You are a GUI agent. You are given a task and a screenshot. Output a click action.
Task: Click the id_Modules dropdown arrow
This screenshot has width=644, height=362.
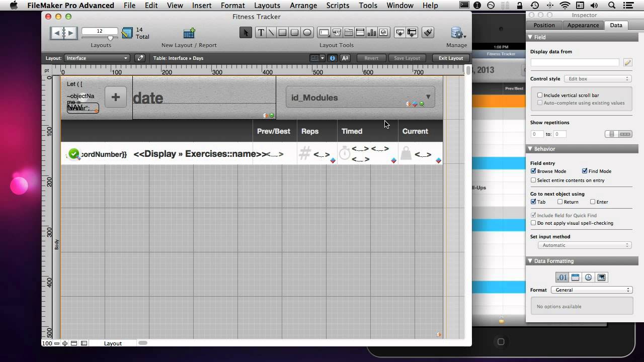(428, 97)
